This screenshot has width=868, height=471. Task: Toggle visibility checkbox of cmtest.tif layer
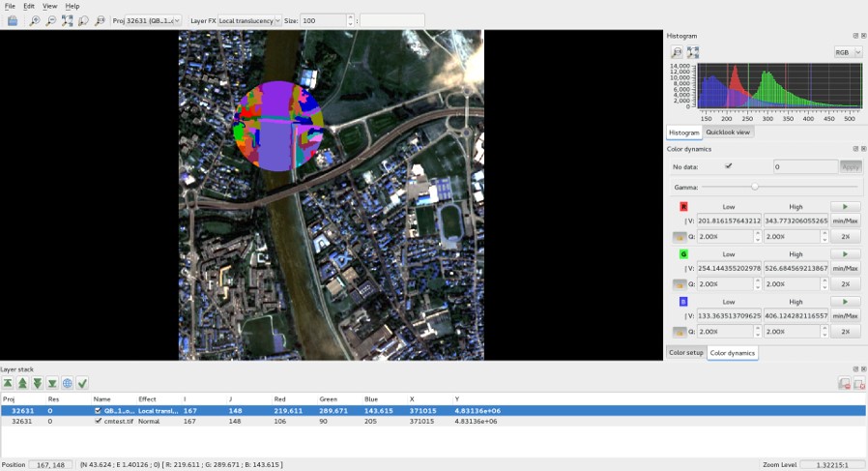[x=98, y=422]
